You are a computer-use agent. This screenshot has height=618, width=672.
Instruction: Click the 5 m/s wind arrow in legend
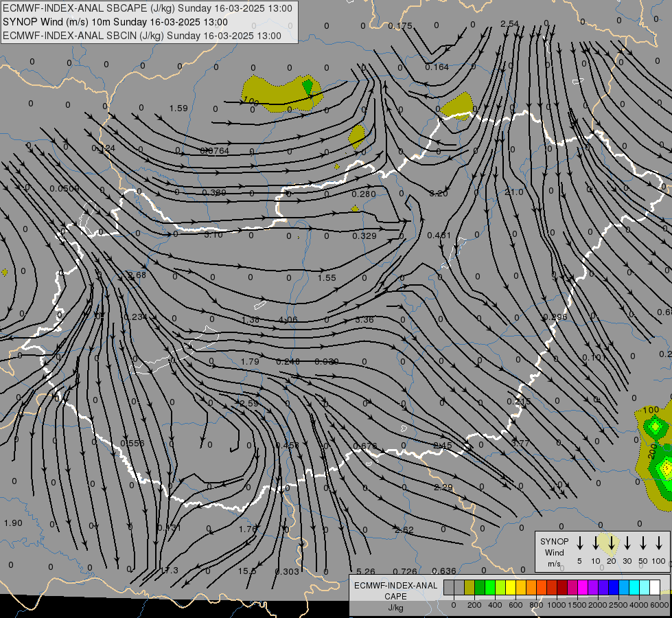click(x=579, y=543)
